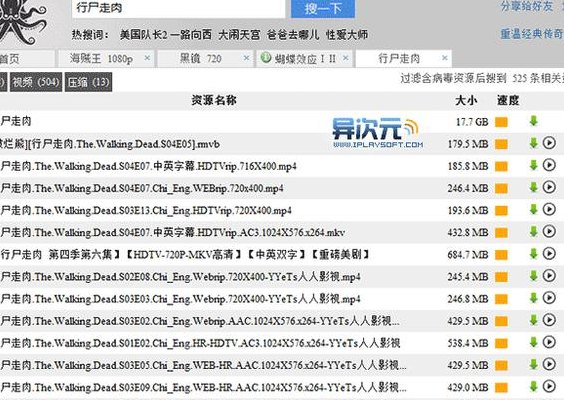The height and width of the screenshot is (400, 564).
Task: Open the 重温经典传奇 link
Action: [x=532, y=33]
